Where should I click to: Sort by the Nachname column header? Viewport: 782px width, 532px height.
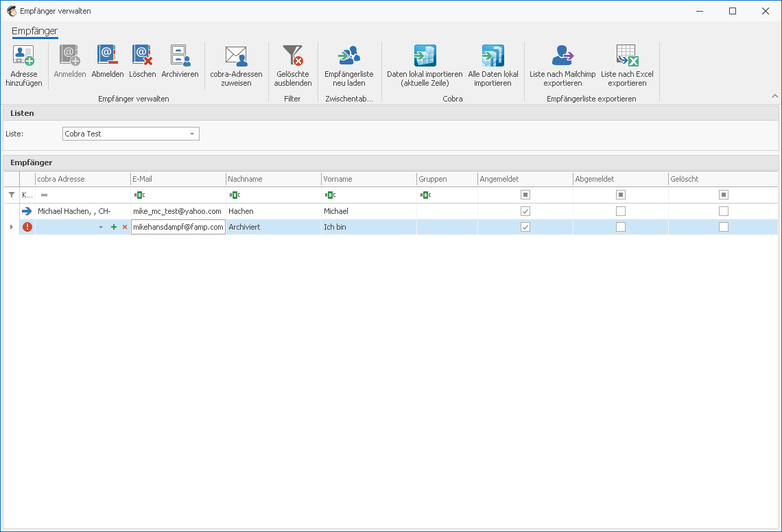click(273, 179)
